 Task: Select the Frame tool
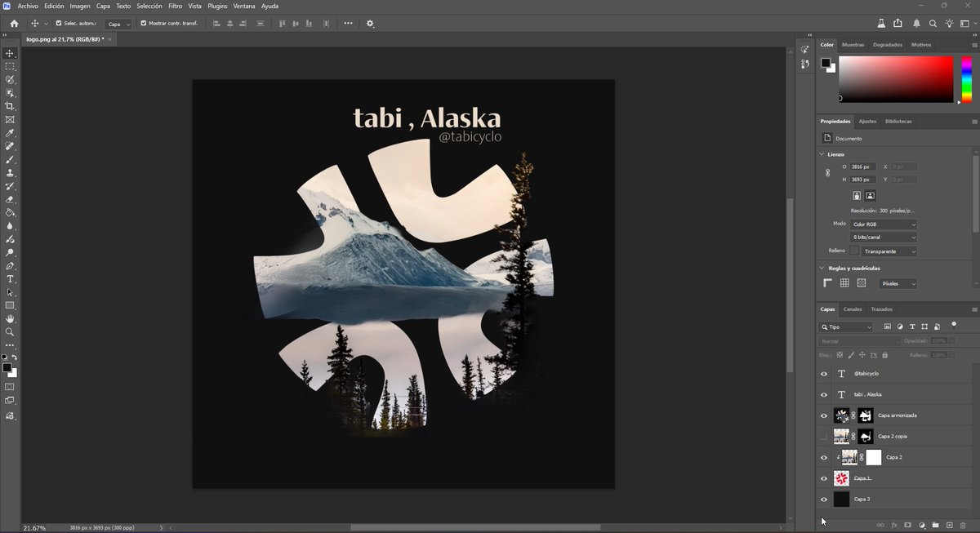10,119
